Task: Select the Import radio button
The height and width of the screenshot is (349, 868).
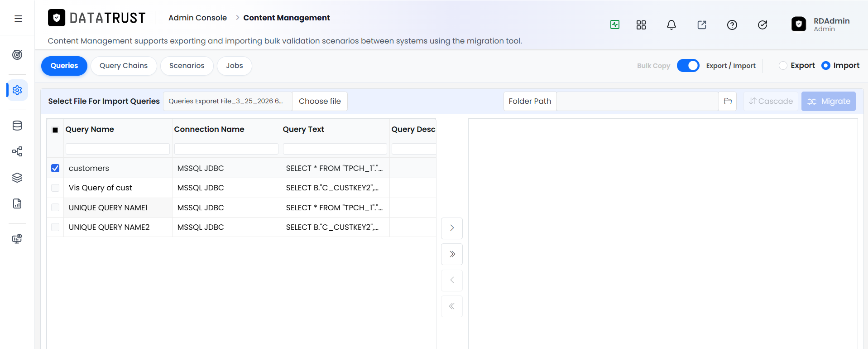Action: 826,65
